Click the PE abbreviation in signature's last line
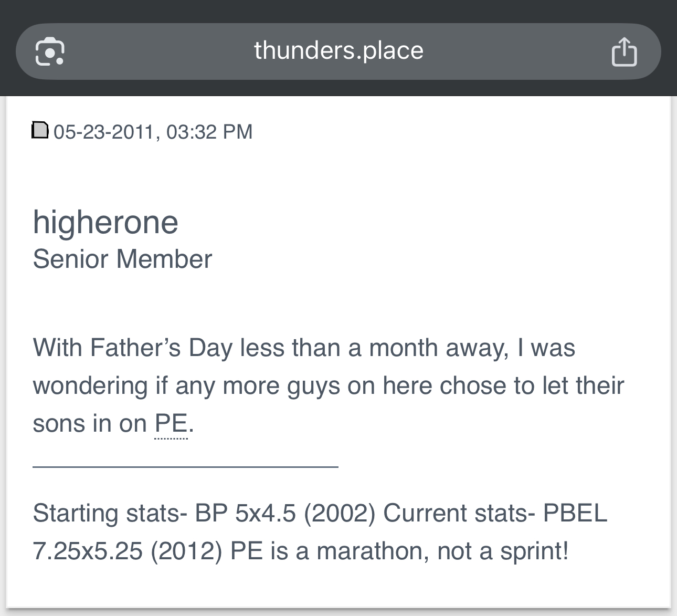The height and width of the screenshot is (616, 677). click(x=247, y=551)
